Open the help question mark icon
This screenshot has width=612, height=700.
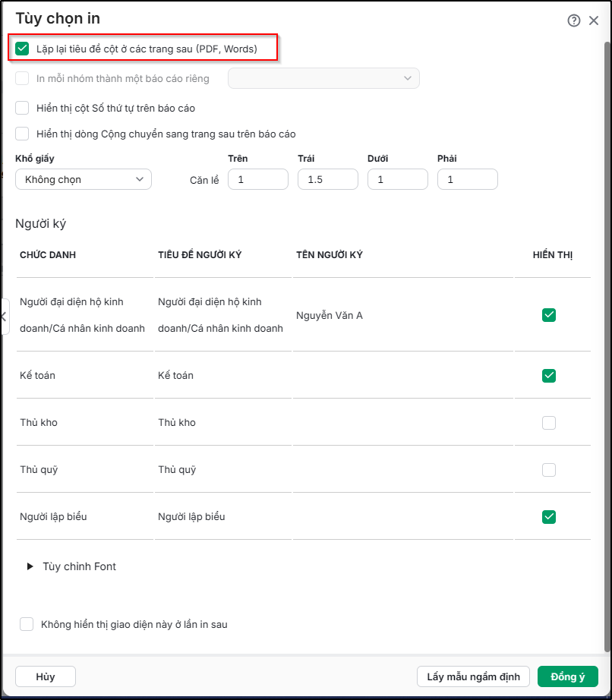tap(573, 20)
